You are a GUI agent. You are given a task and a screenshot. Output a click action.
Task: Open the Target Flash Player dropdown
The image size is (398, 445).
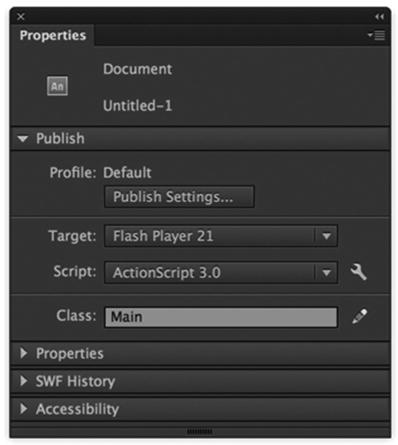coord(221,236)
